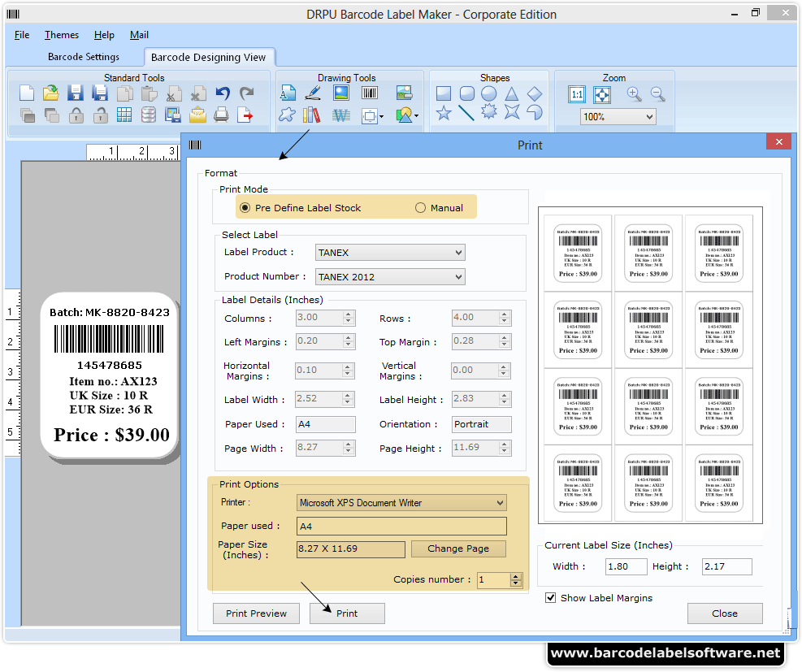Choose the Manual print mode
Viewport: 802px width, 672px height.
pyautogui.click(x=422, y=207)
